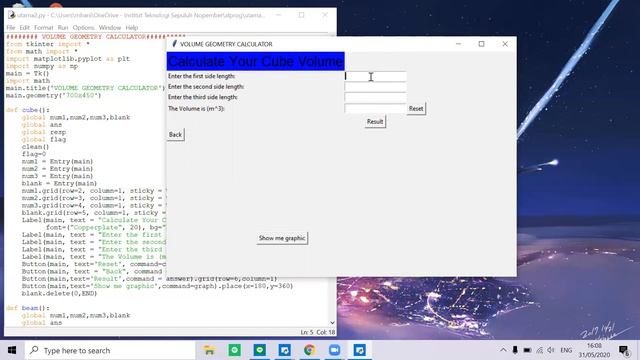Image resolution: width=640 pixels, height=360 pixels.
Task: Click the second side length input field
Action: (x=376, y=87)
